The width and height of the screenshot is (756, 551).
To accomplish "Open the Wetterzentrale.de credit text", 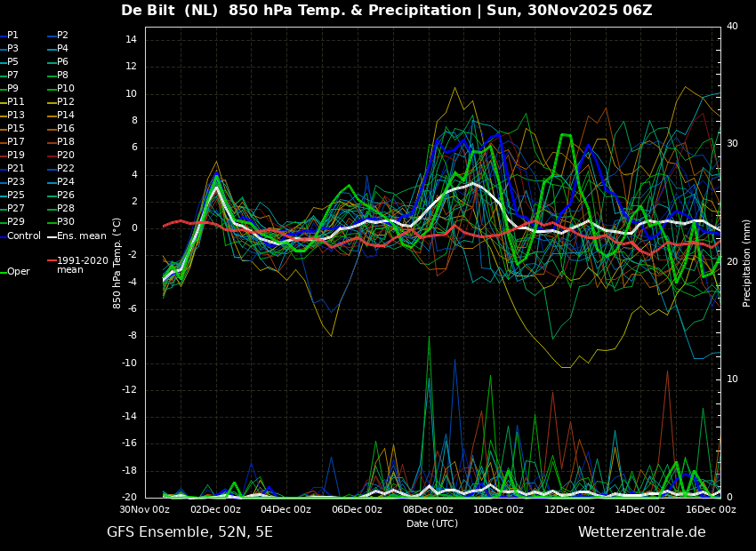I will (x=642, y=532).
